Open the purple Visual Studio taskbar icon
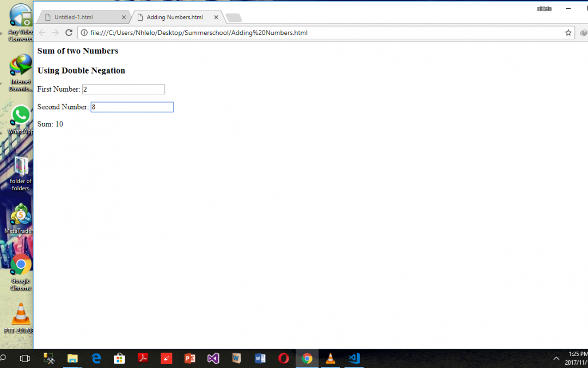This screenshot has height=368, width=588. pyautogui.click(x=213, y=358)
